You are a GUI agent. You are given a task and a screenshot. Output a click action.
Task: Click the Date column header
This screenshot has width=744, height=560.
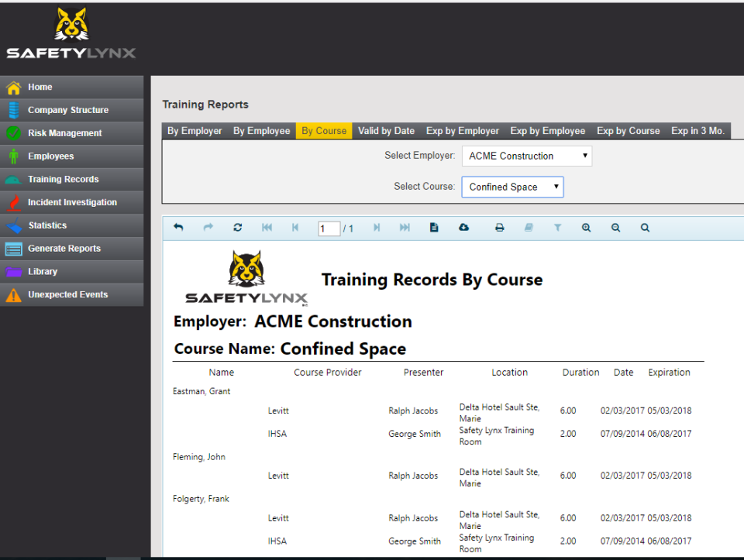623,373
